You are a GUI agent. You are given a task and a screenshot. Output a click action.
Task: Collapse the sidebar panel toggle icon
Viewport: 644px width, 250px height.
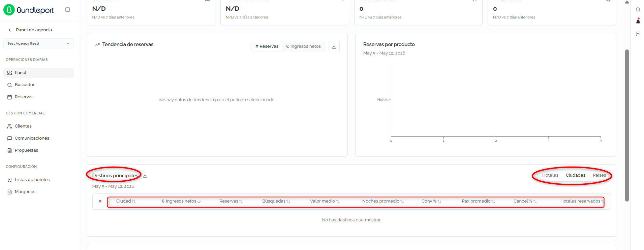[67, 10]
